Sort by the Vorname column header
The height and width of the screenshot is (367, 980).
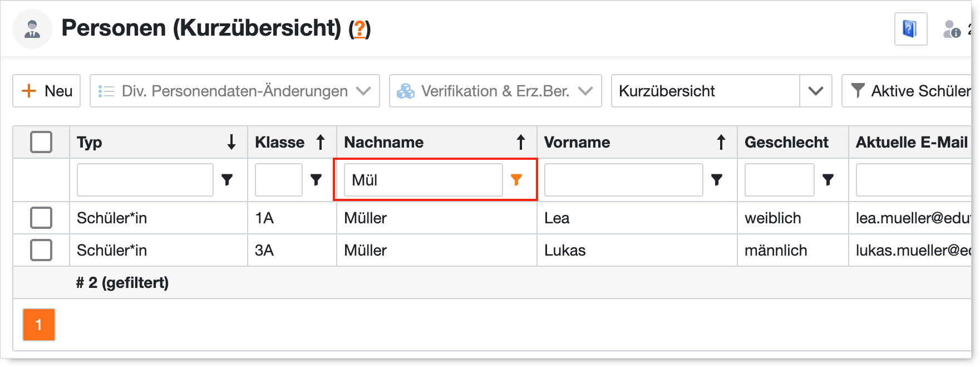pos(577,143)
